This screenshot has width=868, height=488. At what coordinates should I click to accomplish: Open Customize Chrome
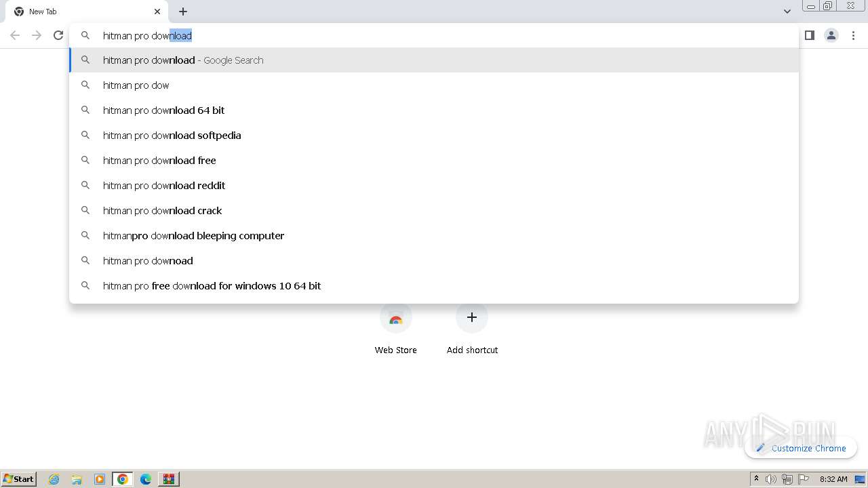pyautogui.click(x=801, y=448)
